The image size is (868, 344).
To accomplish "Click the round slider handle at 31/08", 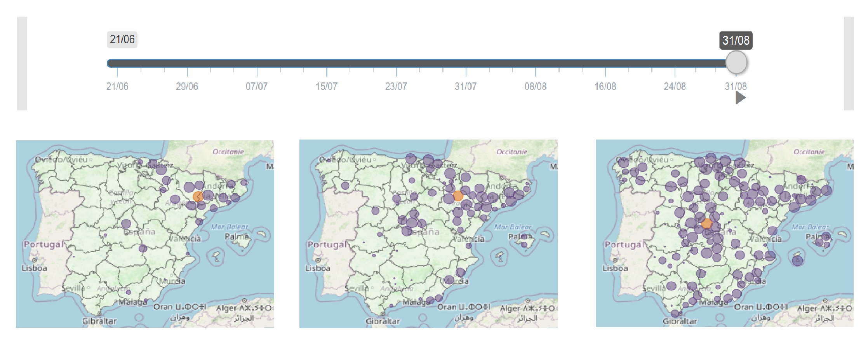I will (x=736, y=63).
